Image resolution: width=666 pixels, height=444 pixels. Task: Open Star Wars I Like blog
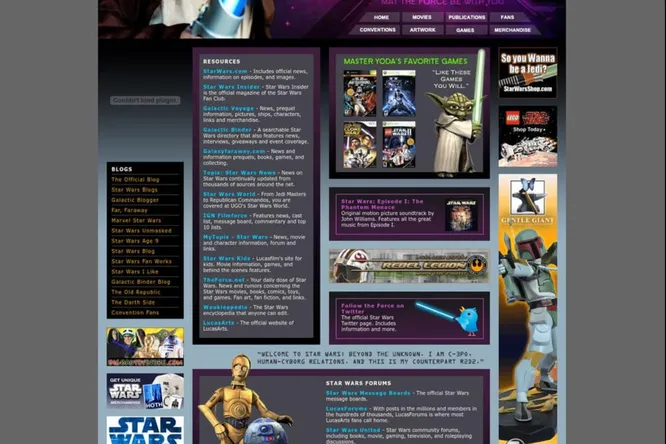tap(135, 271)
